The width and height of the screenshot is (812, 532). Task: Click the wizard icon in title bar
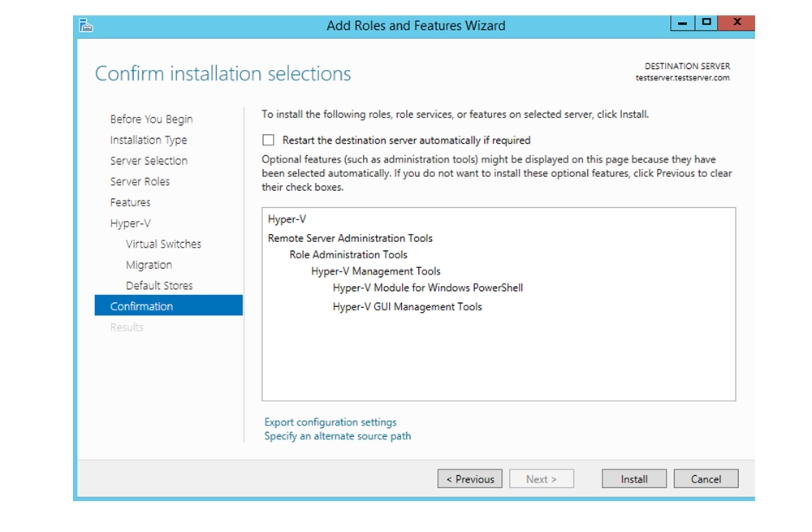point(86,25)
